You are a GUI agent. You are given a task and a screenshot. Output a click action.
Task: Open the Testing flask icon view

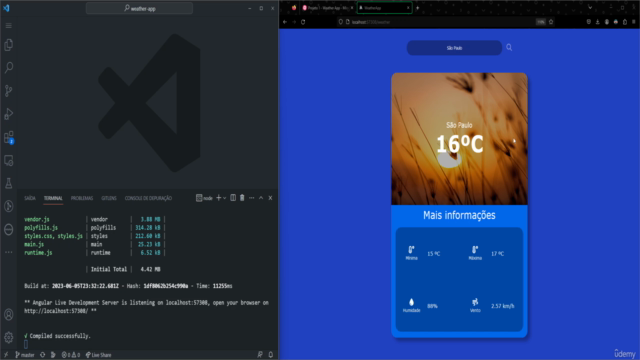tap(9, 183)
